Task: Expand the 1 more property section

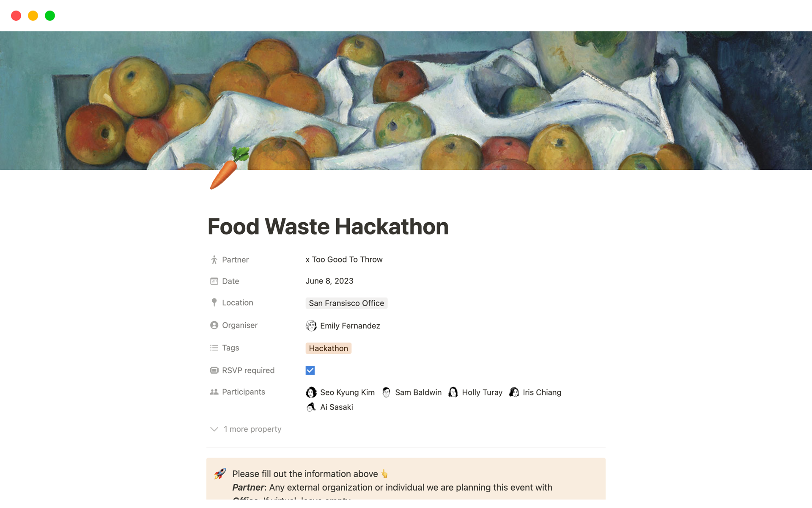Action: pyautogui.click(x=246, y=429)
